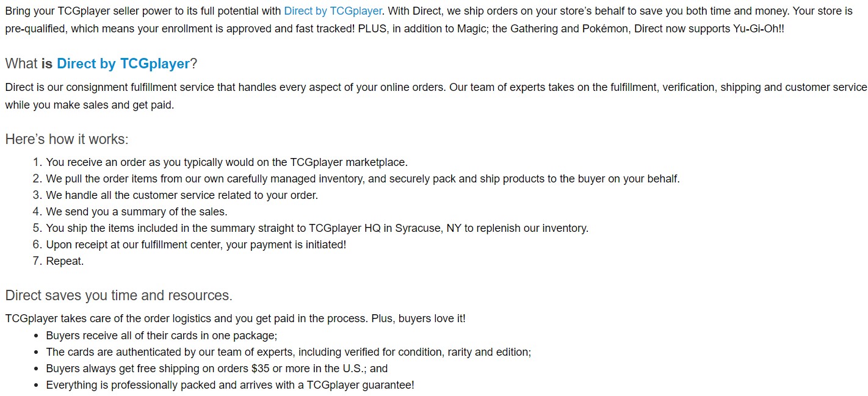Screen dimensions: 868x396
Task: Click step 6 about payment being initiated
Action: coord(196,245)
